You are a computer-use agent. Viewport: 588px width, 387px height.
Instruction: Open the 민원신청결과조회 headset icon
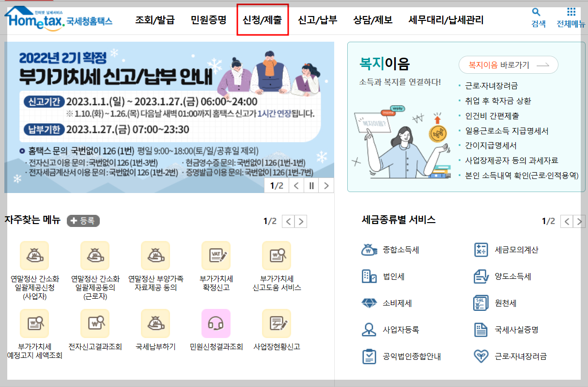[x=216, y=324]
